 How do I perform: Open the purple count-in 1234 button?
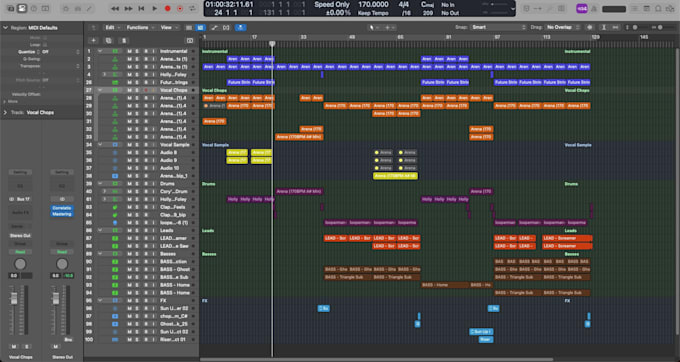tap(582, 8)
